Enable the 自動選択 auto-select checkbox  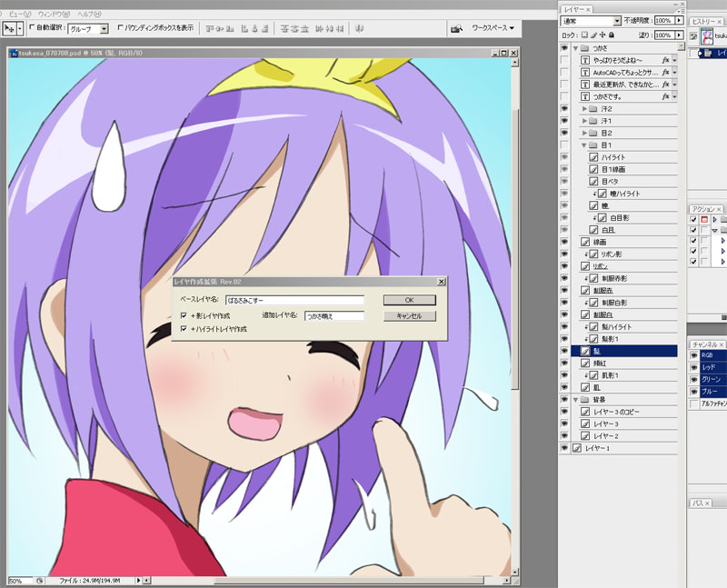pos(32,27)
